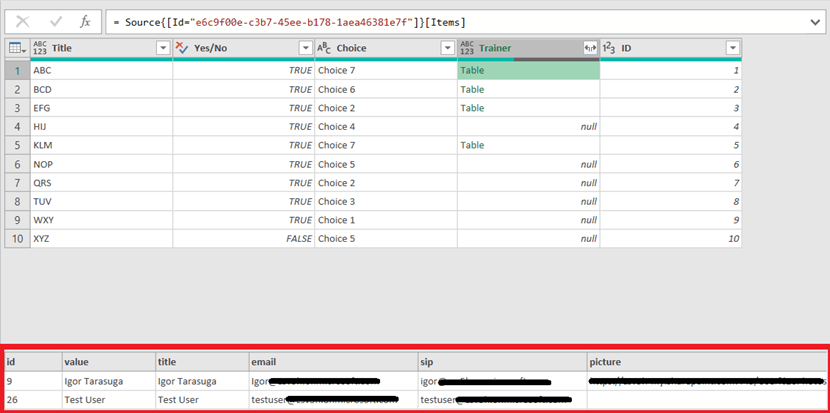The width and height of the screenshot is (830, 413).
Task: Open Choice column filter dropdown
Action: coord(448,48)
